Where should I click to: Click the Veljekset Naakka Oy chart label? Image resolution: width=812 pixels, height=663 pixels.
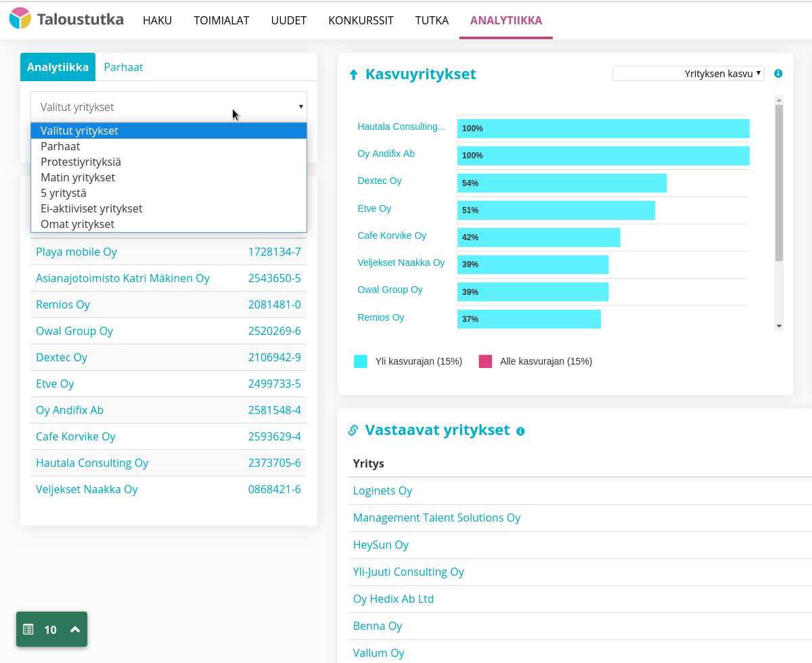coord(401,262)
